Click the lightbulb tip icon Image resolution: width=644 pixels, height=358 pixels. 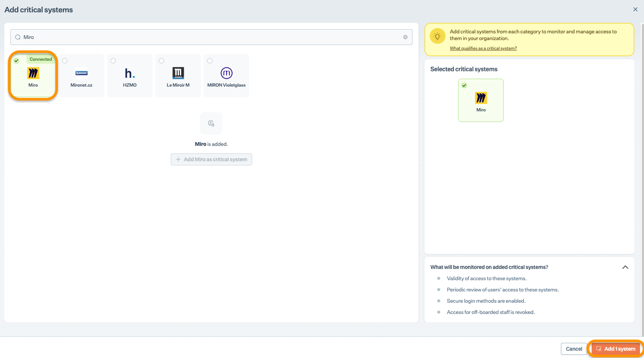point(437,36)
